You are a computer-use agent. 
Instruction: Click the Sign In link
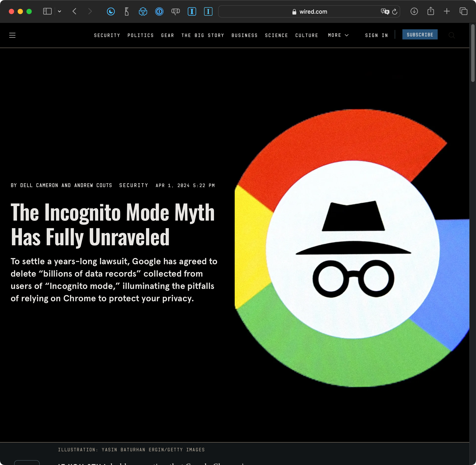[376, 36]
